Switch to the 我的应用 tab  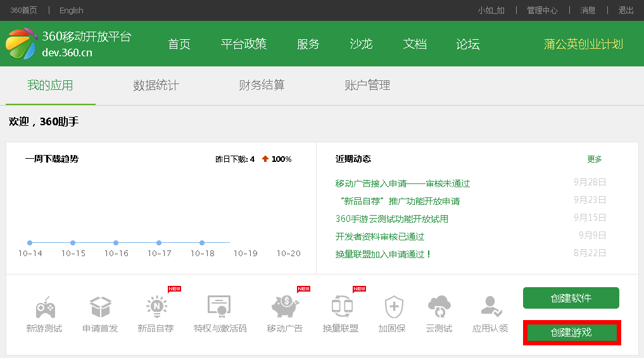50,85
